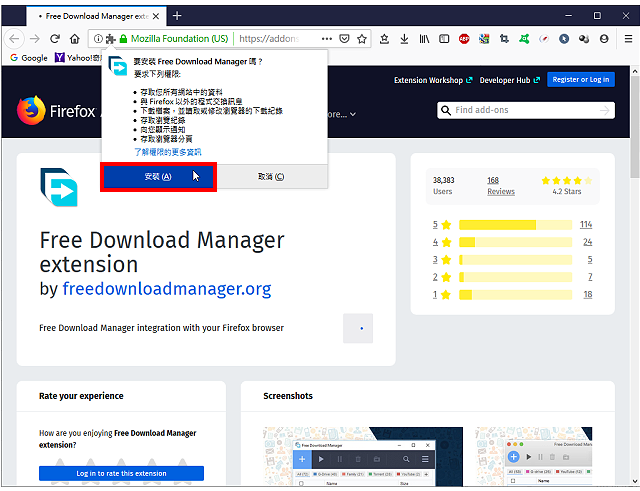
Task: Open the 18 one-star reviews count
Action: coord(587,294)
